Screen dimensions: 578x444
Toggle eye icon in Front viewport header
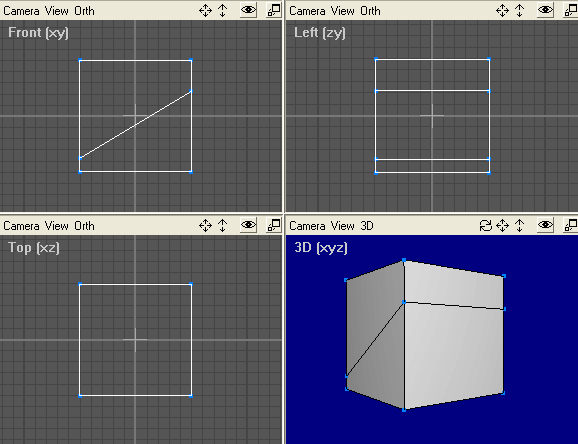[x=248, y=10]
